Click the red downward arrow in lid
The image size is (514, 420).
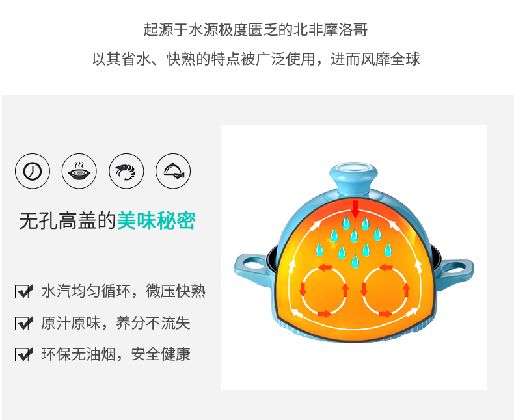pos(355,209)
